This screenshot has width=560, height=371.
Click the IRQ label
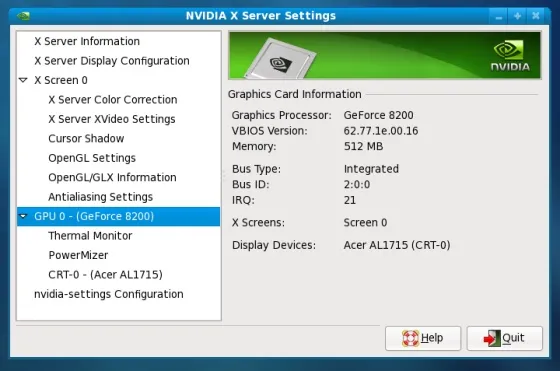(x=243, y=200)
